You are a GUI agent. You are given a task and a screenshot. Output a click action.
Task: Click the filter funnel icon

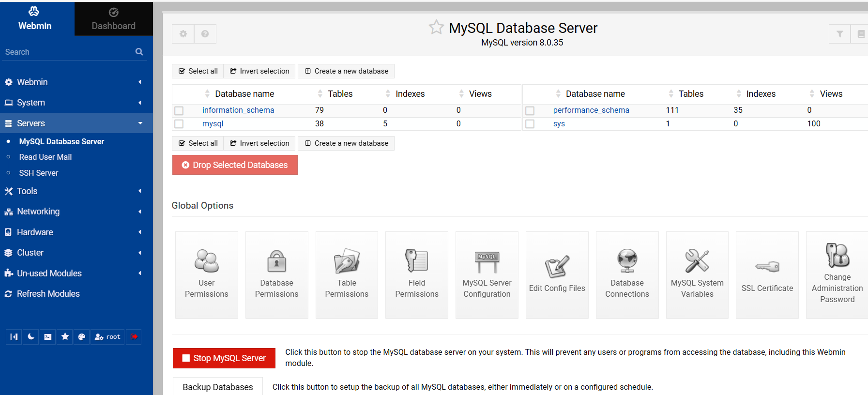[840, 34]
